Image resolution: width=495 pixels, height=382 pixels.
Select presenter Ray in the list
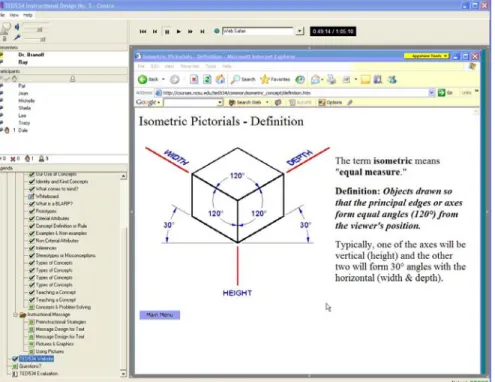click(x=23, y=62)
